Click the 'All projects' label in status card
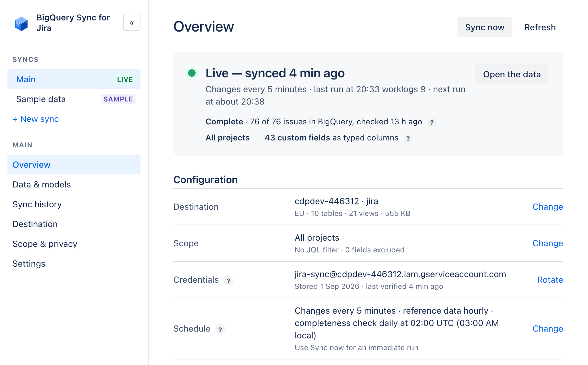 click(x=228, y=138)
